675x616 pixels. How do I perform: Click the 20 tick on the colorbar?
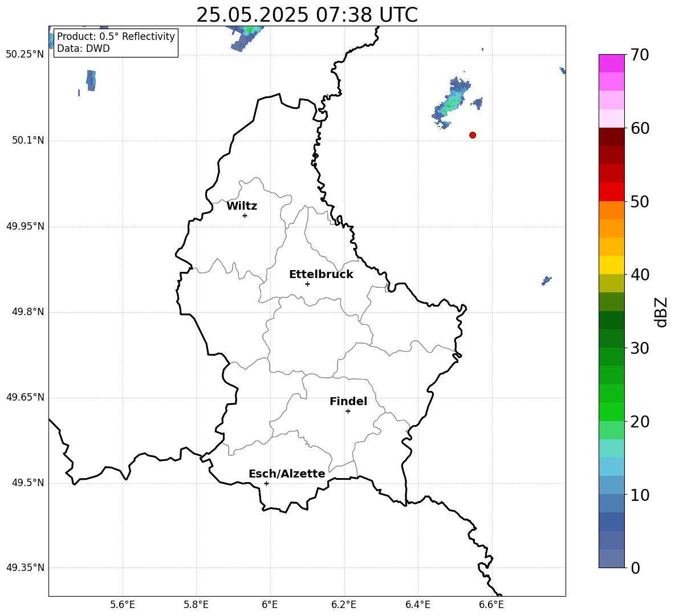point(640,421)
